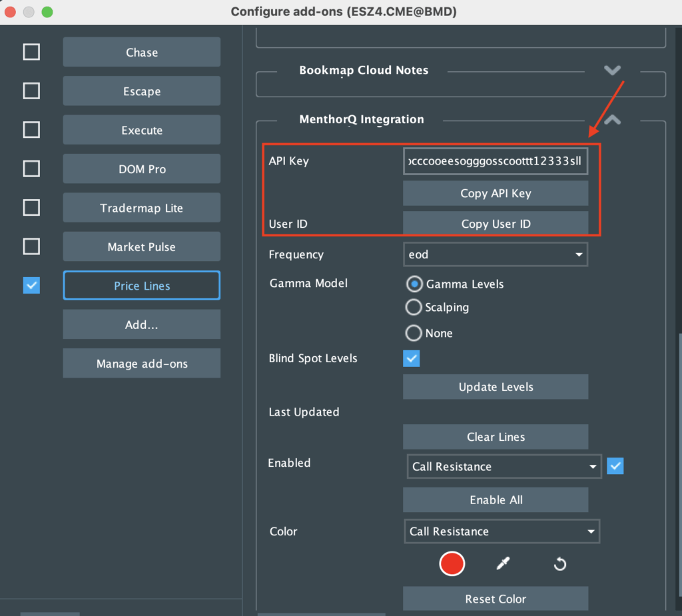Uncheck the Price Lines add-on checkbox
The width and height of the screenshot is (682, 616).
(x=31, y=285)
